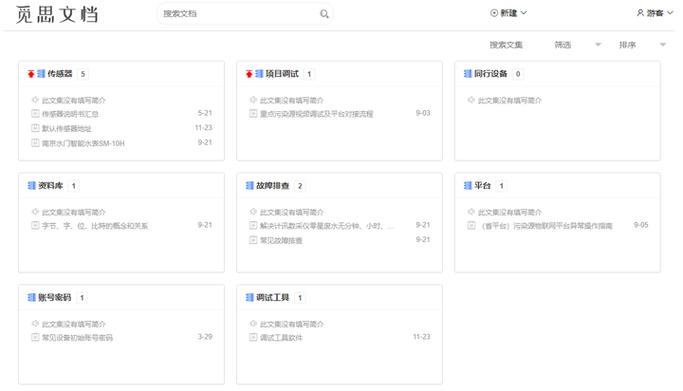Screen dimensions: 683x391
Task: Click the blue collection icon next to 调试工具
Action: click(250, 298)
